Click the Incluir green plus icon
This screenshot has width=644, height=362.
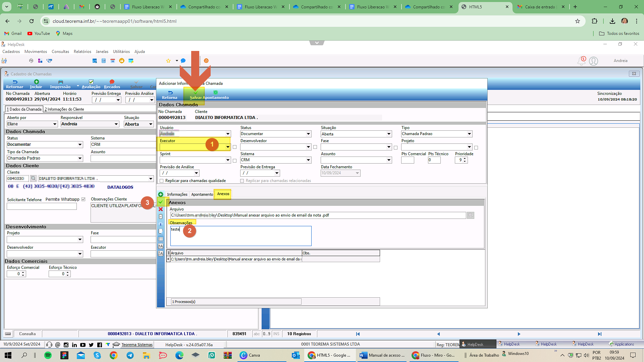coord(36,82)
